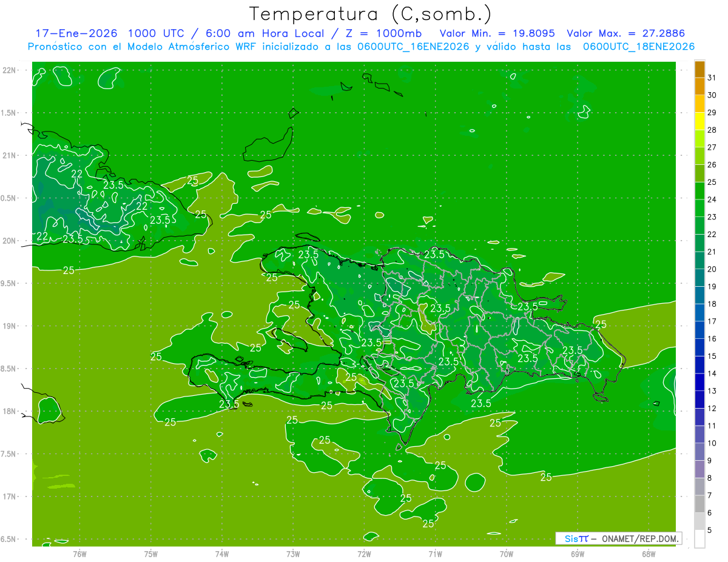Click the "71W" longitude axis label
The image size is (728, 562).
pos(435,554)
